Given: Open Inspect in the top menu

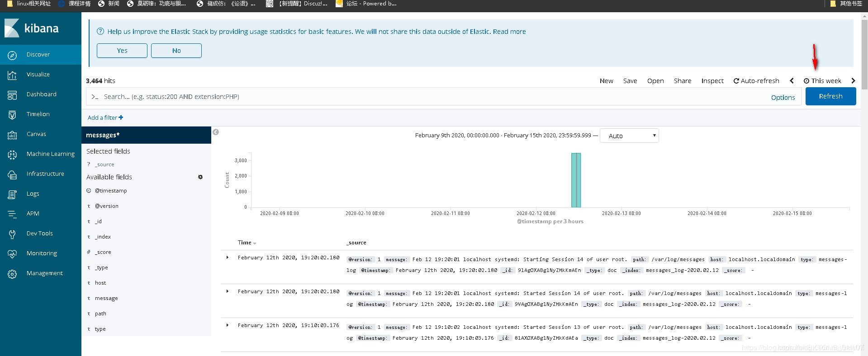Looking at the screenshot, I should tap(712, 81).
